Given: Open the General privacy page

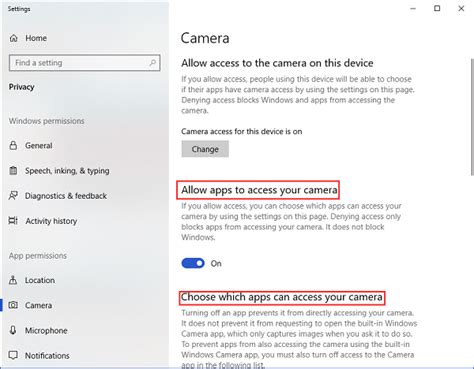Looking at the screenshot, I should pos(39,146).
